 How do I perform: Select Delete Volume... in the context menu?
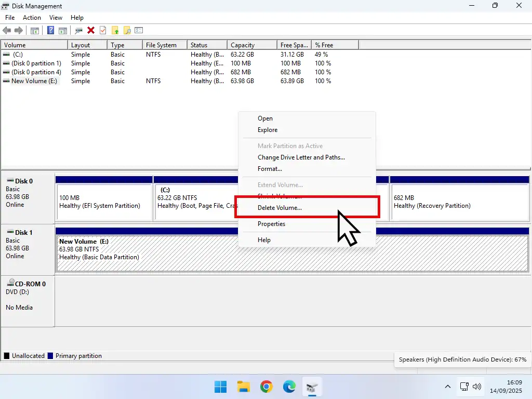(307, 208)
